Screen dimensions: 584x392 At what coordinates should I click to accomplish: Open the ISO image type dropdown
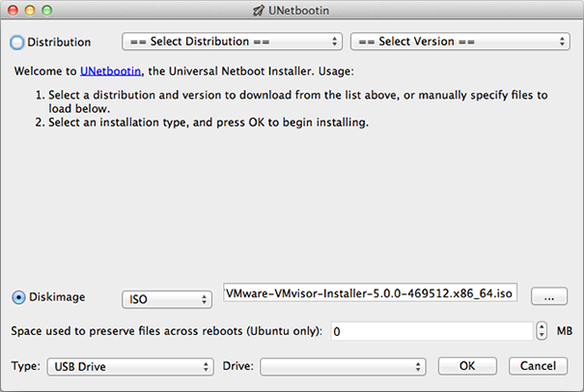point(167,299)
